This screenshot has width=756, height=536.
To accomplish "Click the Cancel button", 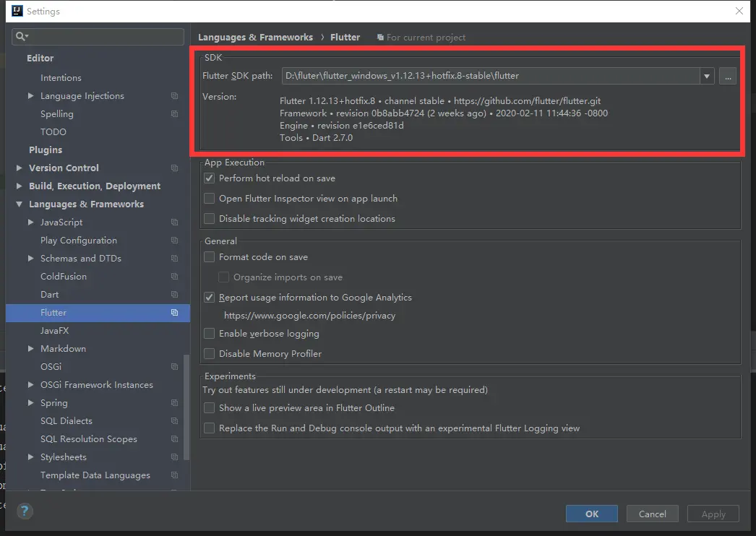I will click(653, 514).
